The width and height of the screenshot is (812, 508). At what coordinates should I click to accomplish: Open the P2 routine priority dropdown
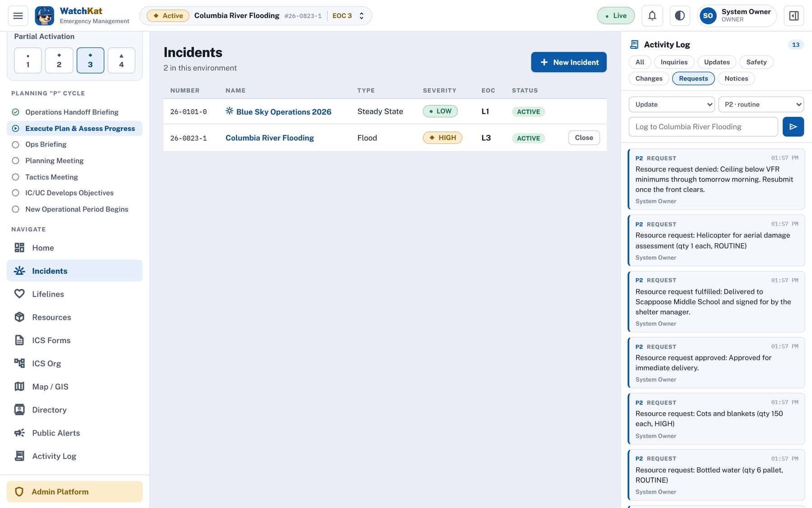tap(761, 104)
